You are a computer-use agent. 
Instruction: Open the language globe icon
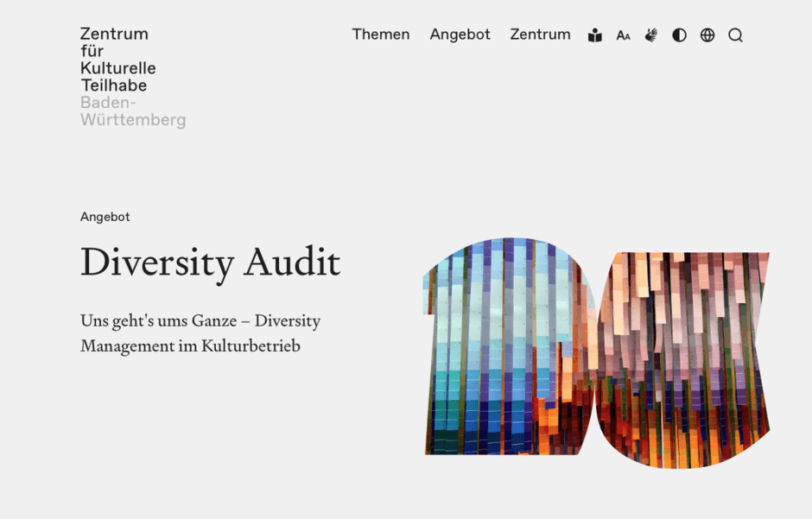[x=707, y=35]
